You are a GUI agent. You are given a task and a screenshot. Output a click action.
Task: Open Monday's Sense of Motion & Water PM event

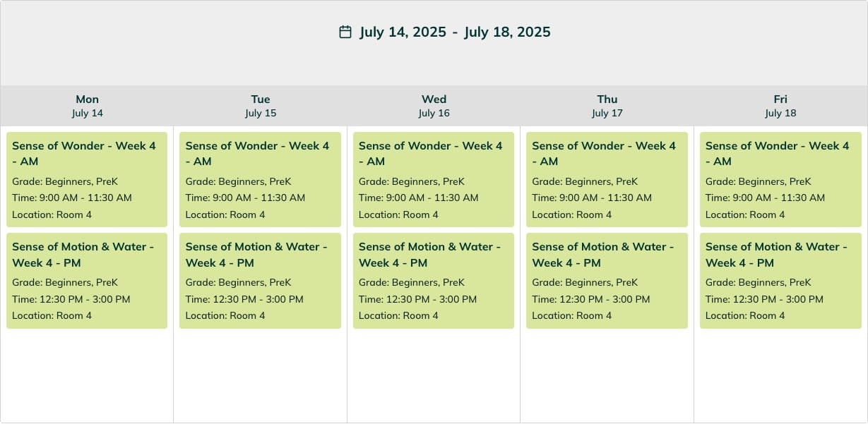(x=87, y=281)
